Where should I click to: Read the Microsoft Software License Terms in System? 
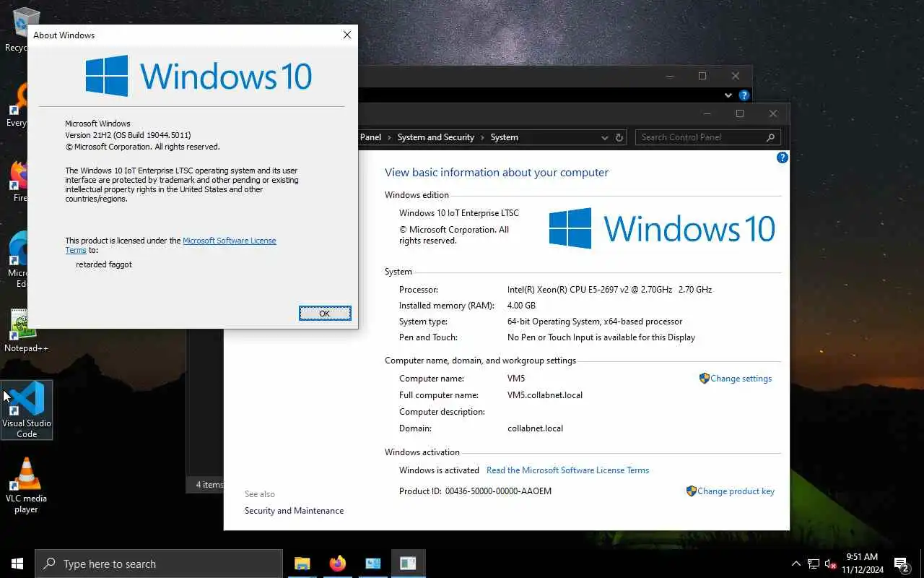coord(567,470)
